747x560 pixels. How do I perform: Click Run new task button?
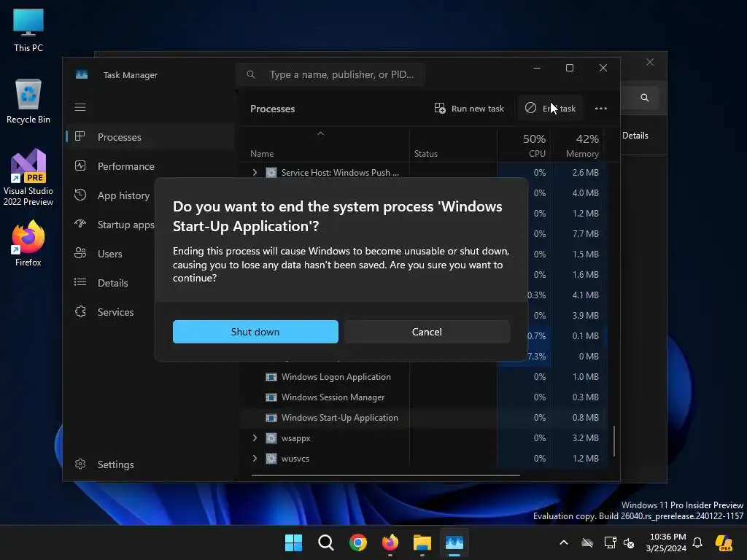pos(469,109)
